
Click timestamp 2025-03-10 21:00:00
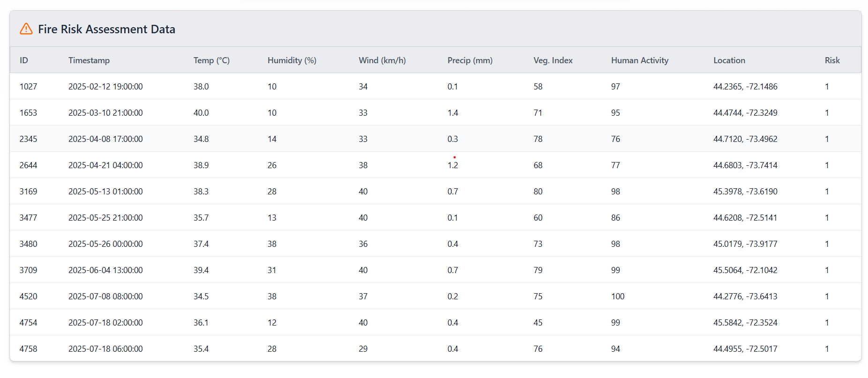[x=105, y=113]
